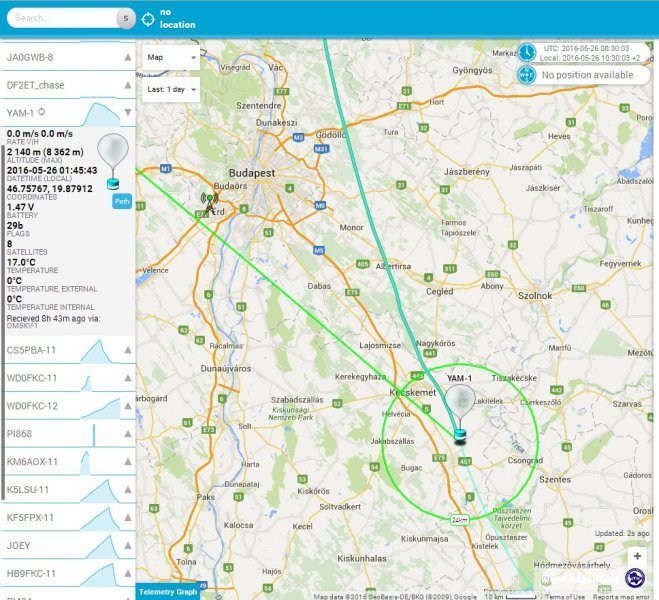Click the search submit button
The image size is (659, 600).
pos(125,18)
